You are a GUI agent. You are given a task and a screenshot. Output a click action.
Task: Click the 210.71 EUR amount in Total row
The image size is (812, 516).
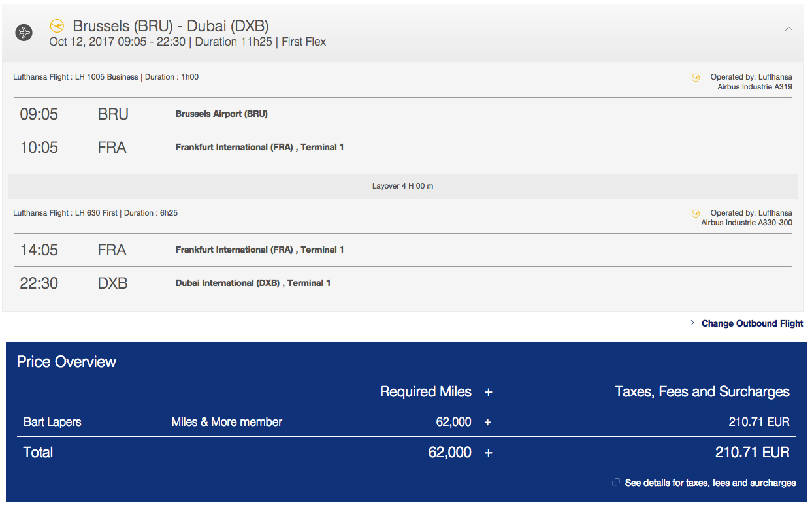click(x=752, y=452)
